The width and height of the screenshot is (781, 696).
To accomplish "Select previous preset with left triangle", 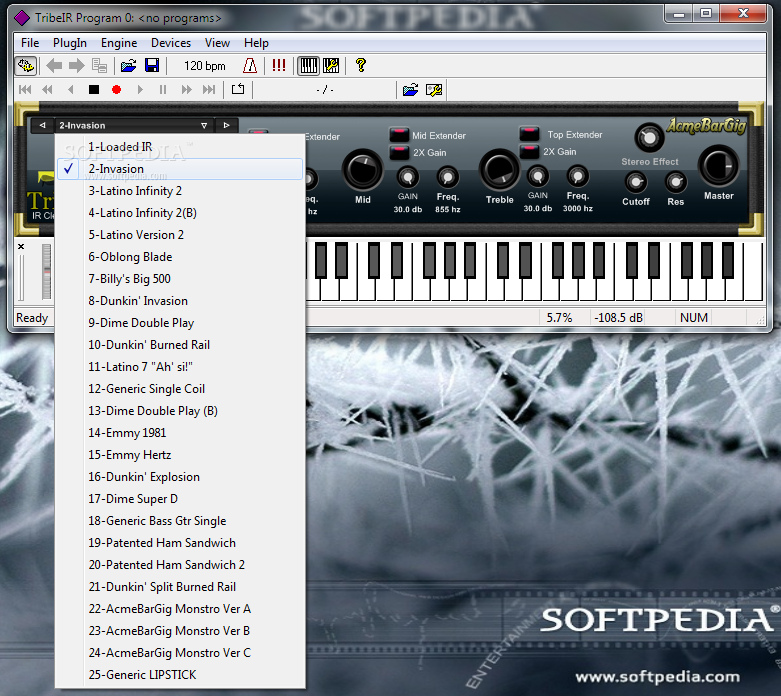I will tap(42, 126).
